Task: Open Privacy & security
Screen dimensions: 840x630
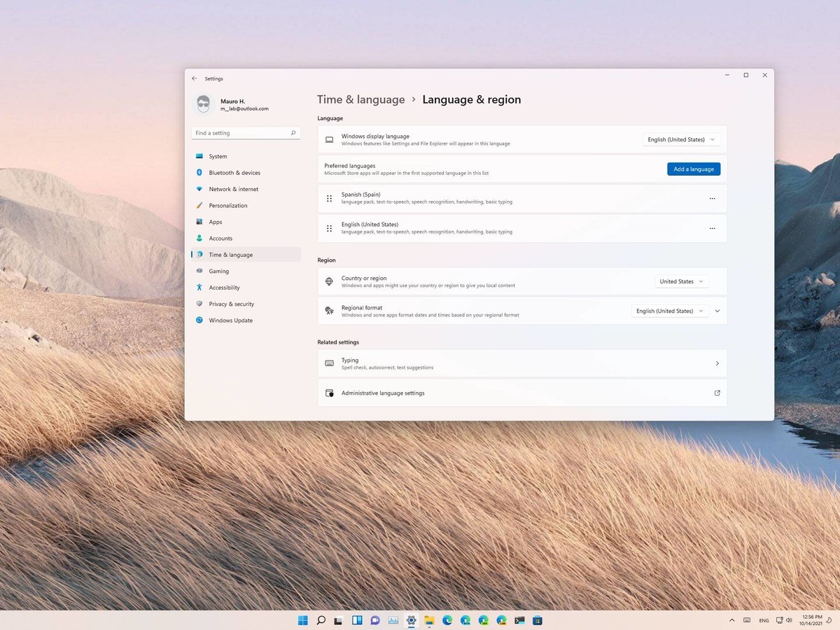Action: tap(246, 304)
